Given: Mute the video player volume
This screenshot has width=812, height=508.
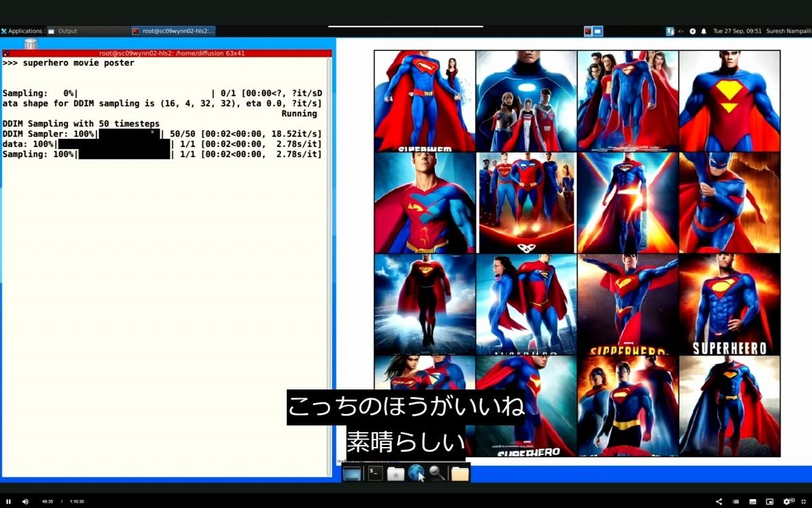Looking at the screenshot, I should (x=25, y=501).
